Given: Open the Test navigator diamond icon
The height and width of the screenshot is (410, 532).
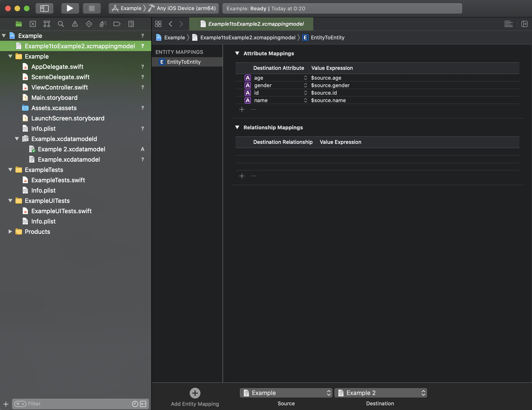Looking at the screenshot, I should (89, 24).
